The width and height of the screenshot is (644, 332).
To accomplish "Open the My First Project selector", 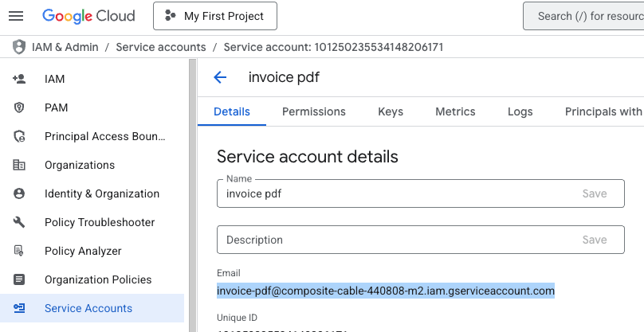I will pyautogui.click(x=215, y=16).
